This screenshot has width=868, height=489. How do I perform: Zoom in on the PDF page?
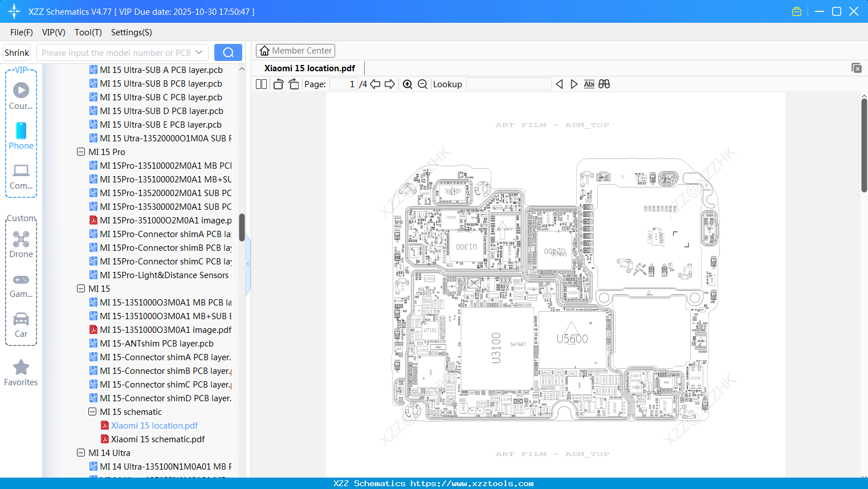pyautogui.click(x=407, y=84)
